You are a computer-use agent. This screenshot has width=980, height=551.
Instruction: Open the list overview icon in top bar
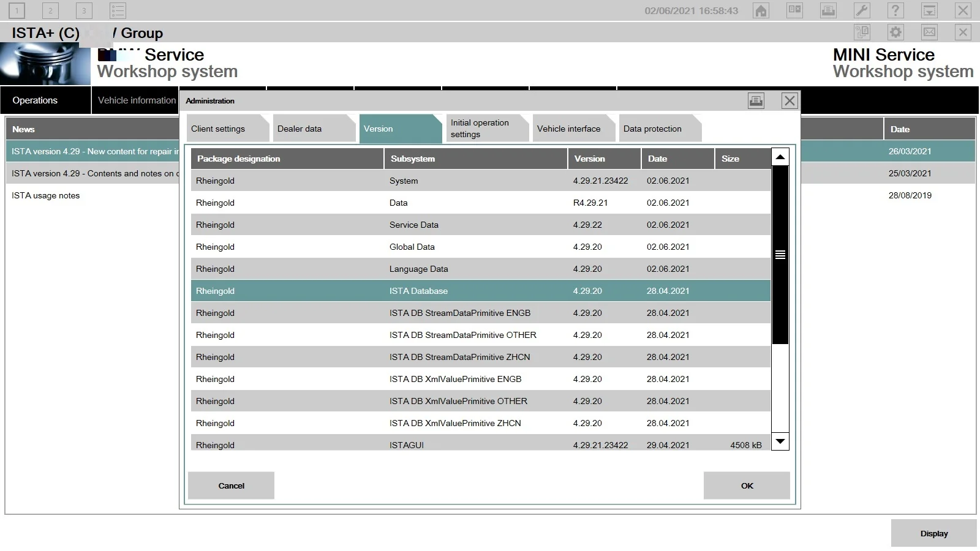coord(118,10)
